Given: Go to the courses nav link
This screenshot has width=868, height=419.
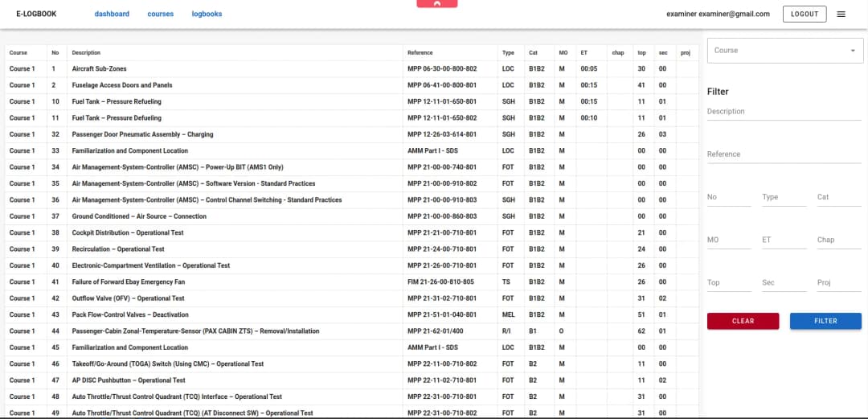Looking at the screenshot, I should point(161,14).
